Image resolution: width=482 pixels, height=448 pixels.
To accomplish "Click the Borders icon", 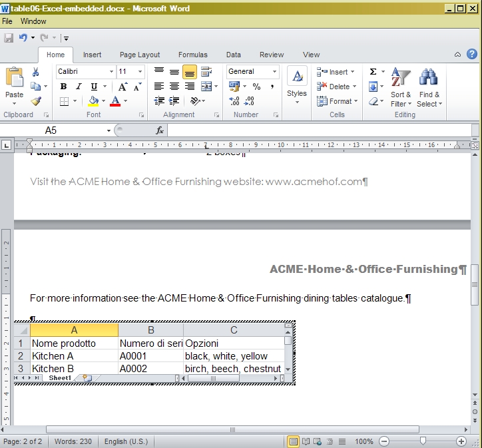I will (64, 101).
